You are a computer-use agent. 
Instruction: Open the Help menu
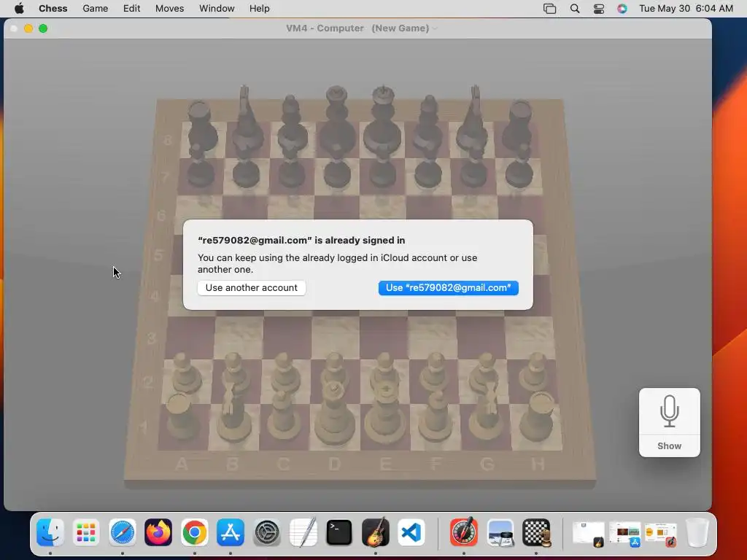[x=259, y=9]
